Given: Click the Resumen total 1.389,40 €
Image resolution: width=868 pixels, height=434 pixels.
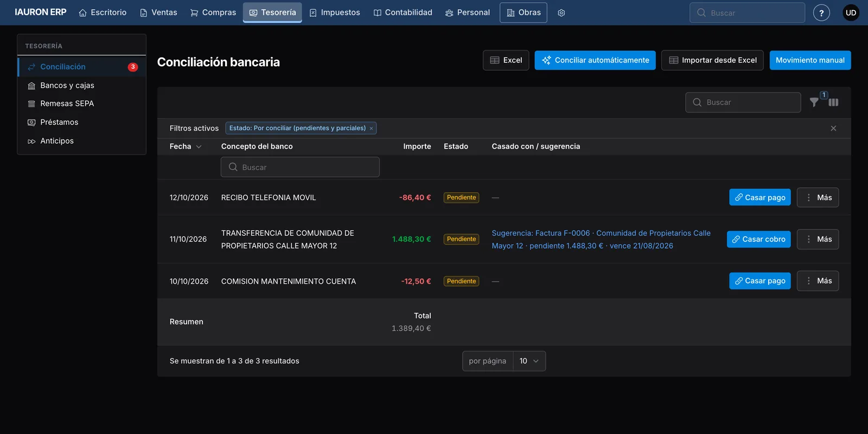Looking at the screenshot, I should click(x=411, y=328).
